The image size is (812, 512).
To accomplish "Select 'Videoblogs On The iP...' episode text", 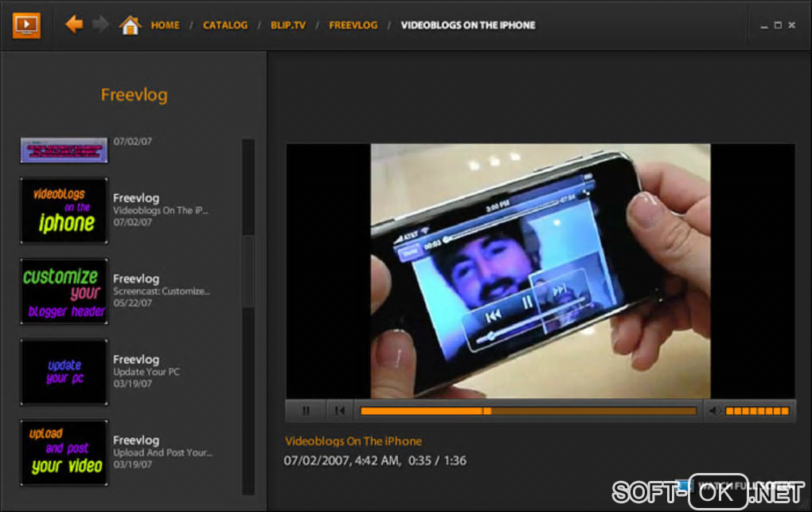I will [x=161, y=210].
